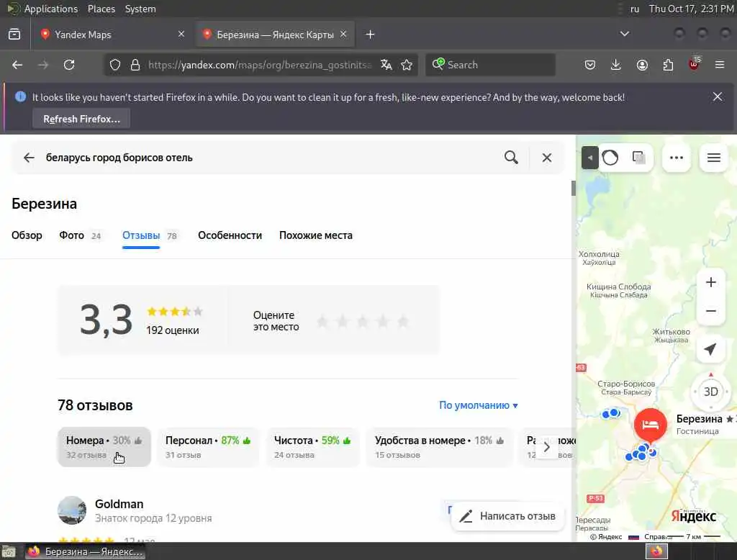Open the Firefox tracking protection shield
The width and height of the screenshot is (737, 560).
tap(115, 65)
